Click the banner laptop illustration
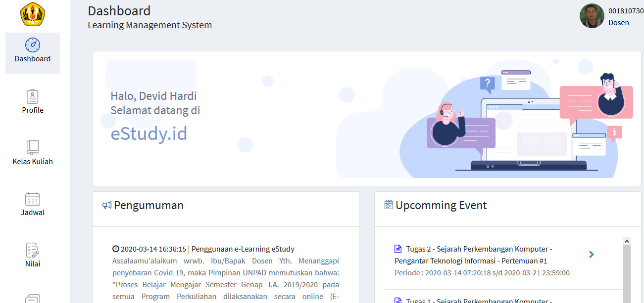This screenshot has height=303, width=644. [x=528, y=134]
